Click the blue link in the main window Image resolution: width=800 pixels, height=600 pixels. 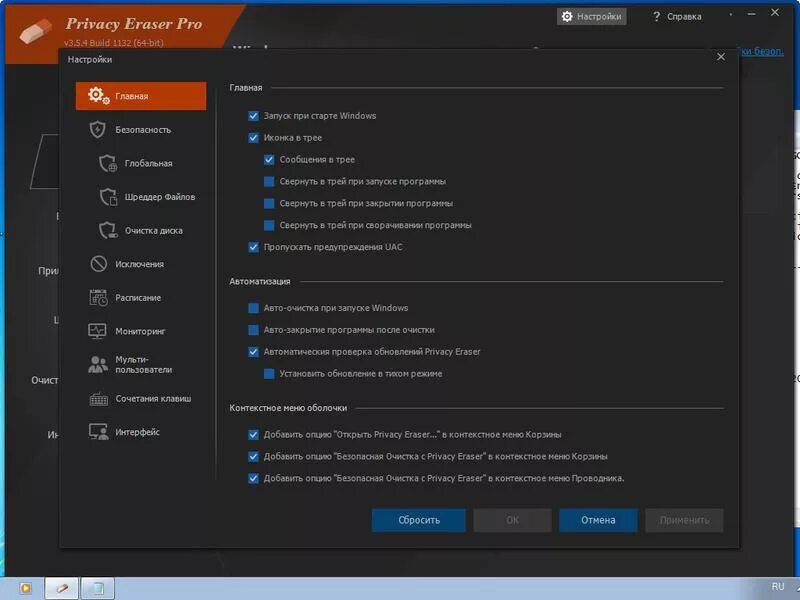[x=761, y=51]
